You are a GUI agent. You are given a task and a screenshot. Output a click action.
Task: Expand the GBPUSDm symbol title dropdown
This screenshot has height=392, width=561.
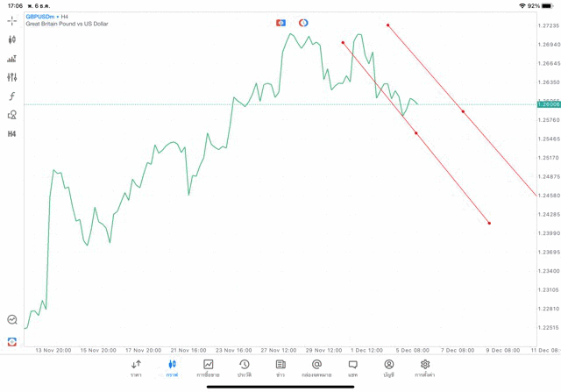click(44, 16)
